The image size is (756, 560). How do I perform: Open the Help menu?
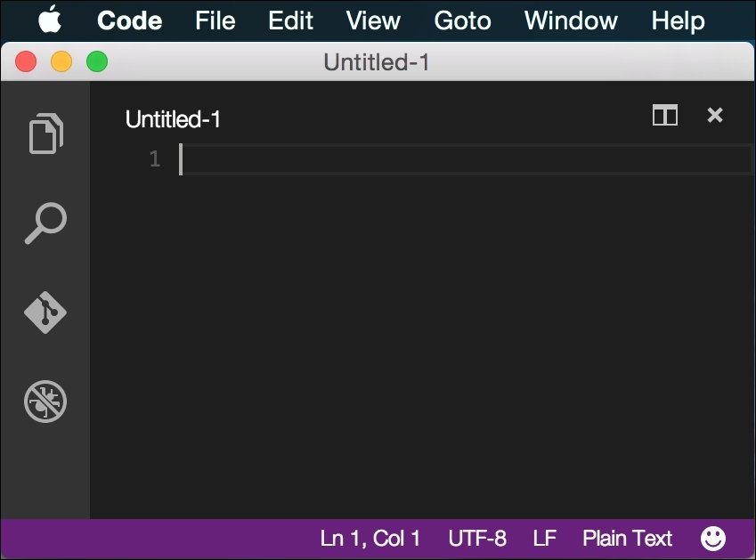tap(678, 20)
